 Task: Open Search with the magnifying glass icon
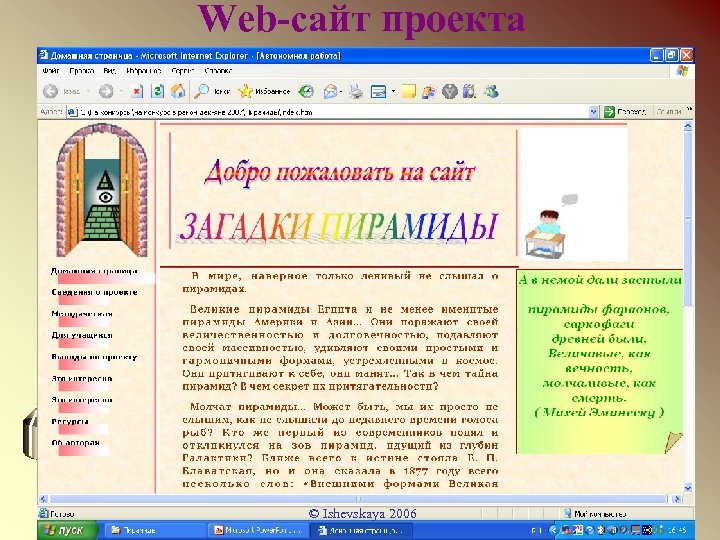click(201, 91)
